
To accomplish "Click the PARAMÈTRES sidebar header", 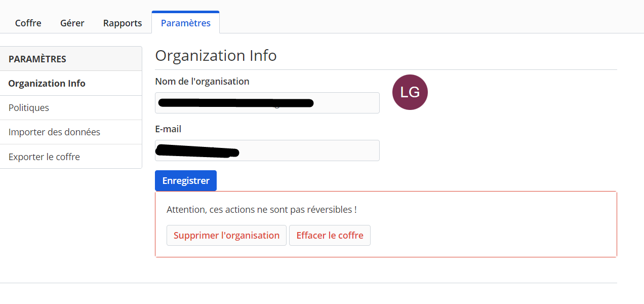I will tap(36, 58).
